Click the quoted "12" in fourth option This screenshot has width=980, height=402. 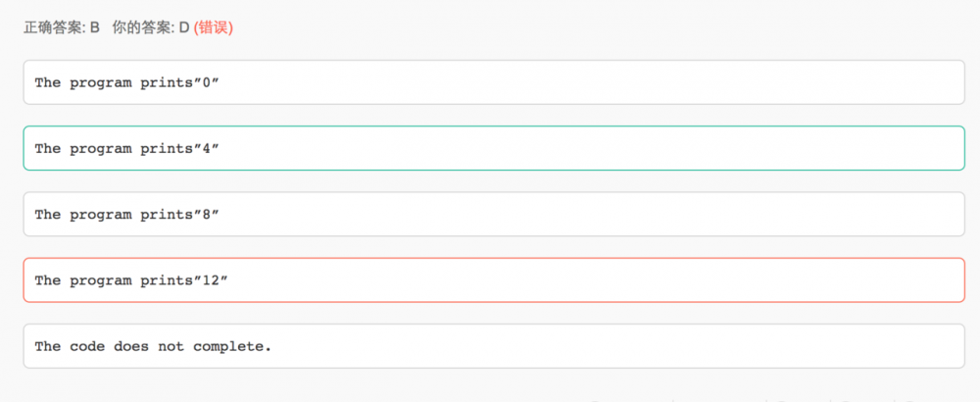pyautogui.click(x=207, y=280)
